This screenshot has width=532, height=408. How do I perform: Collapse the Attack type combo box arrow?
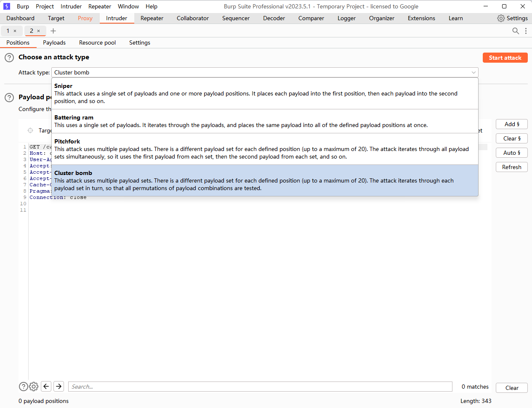pyautogui.click(x=473, y=72)
